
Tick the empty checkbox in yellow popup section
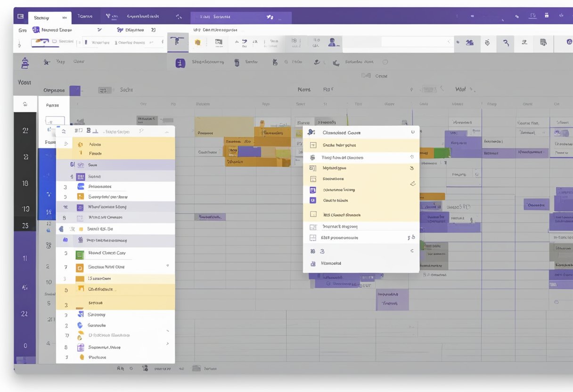point(313,214)
